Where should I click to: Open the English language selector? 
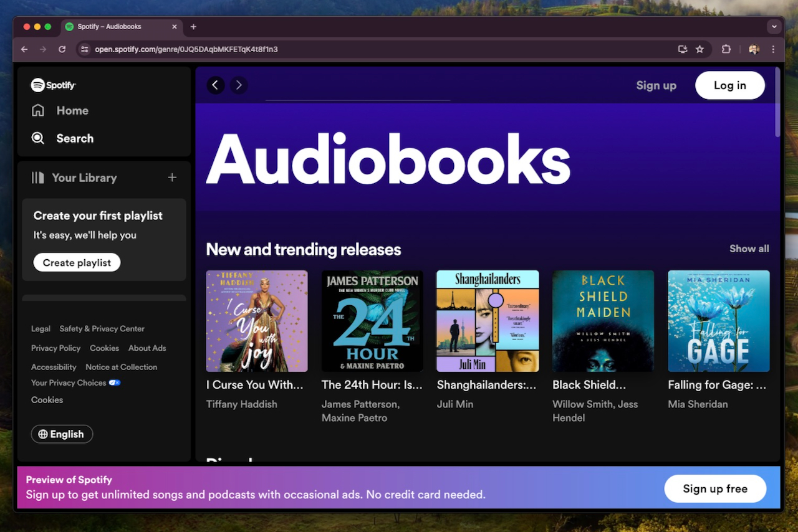62,434
